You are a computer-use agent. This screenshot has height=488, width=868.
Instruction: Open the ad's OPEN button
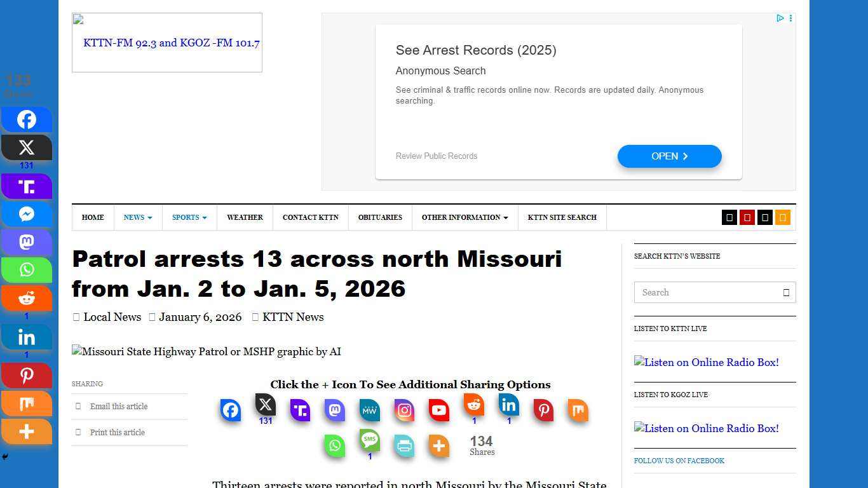pos(669,156)
